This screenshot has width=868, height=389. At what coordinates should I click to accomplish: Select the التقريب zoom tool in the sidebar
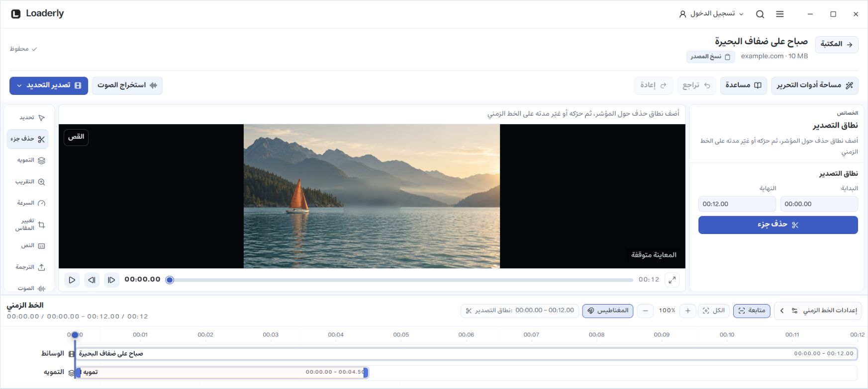point(28,182)
